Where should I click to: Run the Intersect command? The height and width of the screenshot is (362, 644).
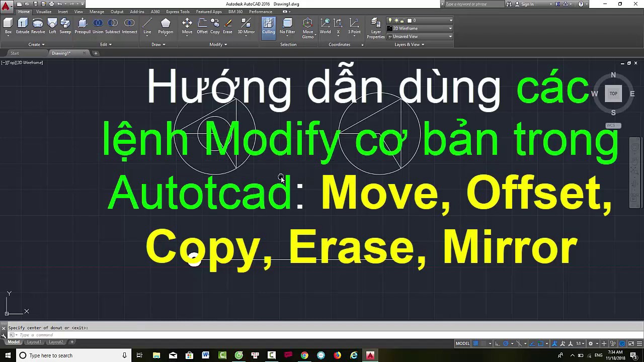click(x=129, y=26)
